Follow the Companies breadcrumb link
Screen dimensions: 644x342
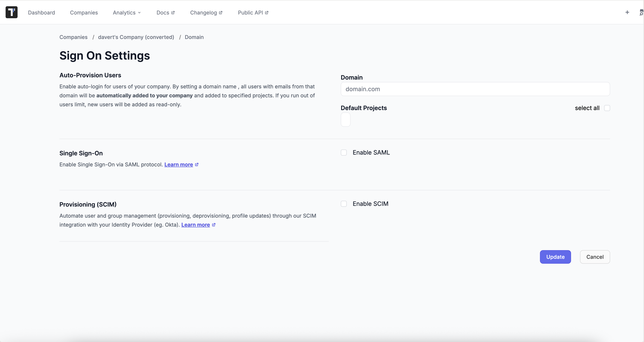[x=73, y=37]
